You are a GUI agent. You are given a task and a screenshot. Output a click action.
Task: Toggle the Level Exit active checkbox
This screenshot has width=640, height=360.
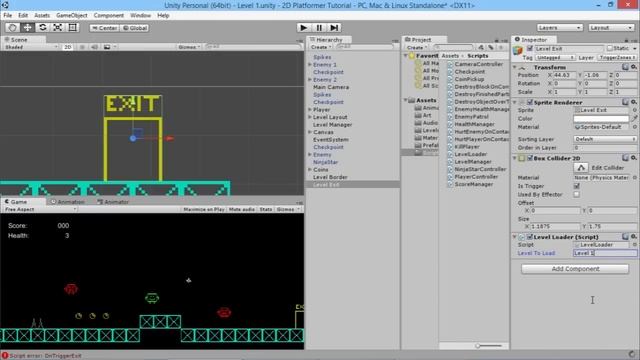point(530,49)
